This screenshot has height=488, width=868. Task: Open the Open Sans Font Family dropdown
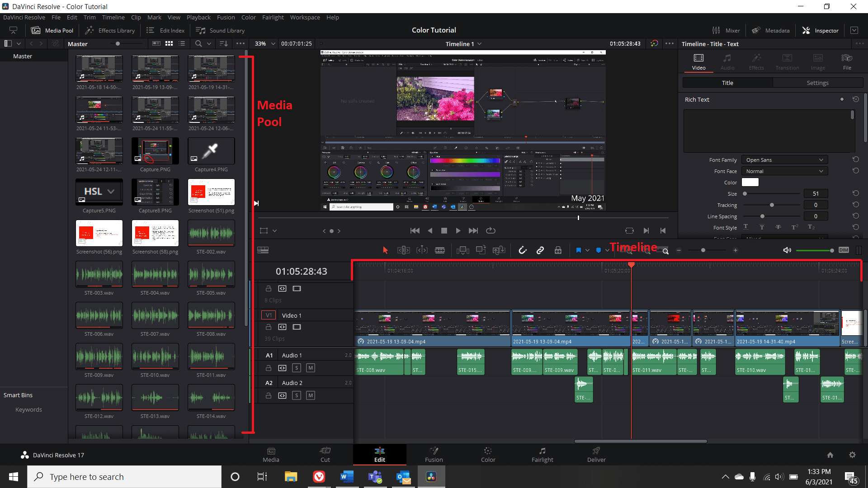click(x=784, y=160)
